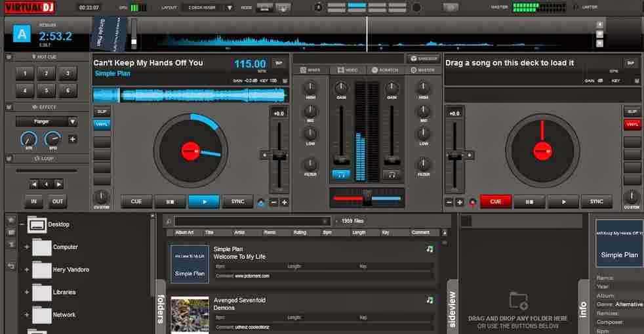Click the loop IN button
Screen dimensions: 644x334
[x=33, y=201]
